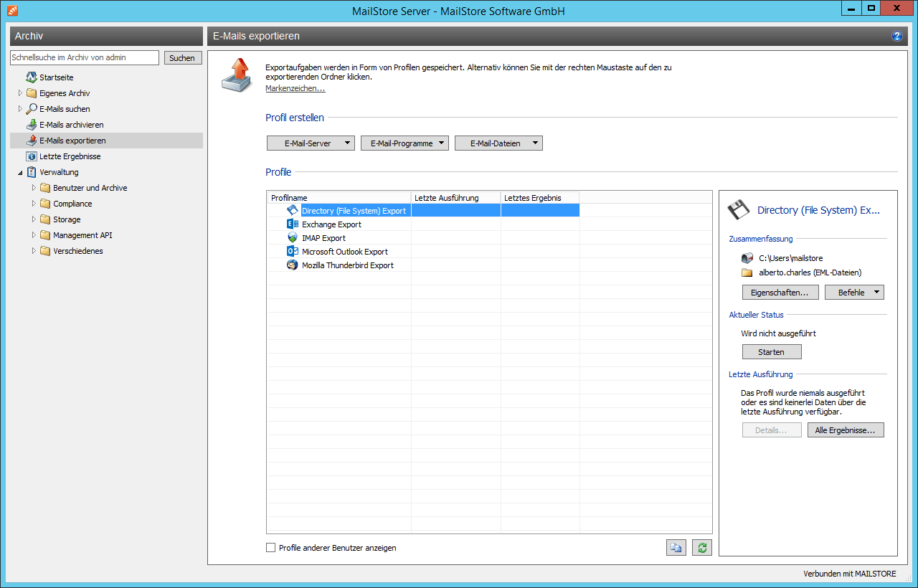Click the folder icon beside alberto.charles
The height and width of the screenshot is (588, 918).
747,273
